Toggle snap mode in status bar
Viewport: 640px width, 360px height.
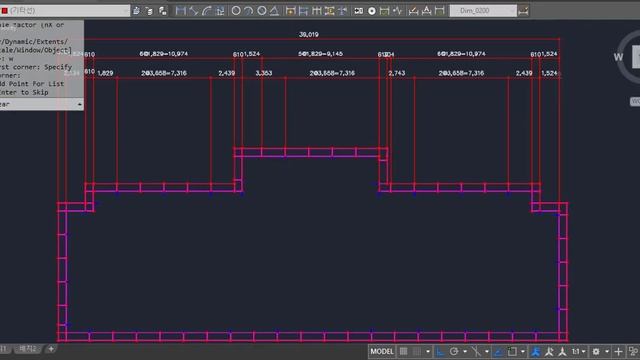(x=417, y=351)
